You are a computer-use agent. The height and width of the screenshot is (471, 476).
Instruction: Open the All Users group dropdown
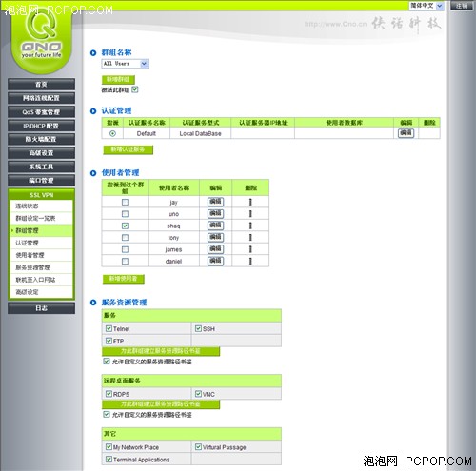125,64
